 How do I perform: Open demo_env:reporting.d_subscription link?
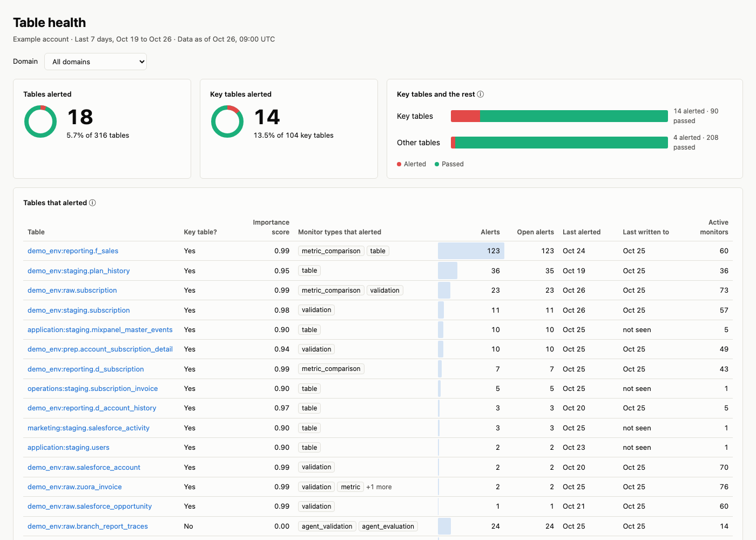[x=86, y=369]
